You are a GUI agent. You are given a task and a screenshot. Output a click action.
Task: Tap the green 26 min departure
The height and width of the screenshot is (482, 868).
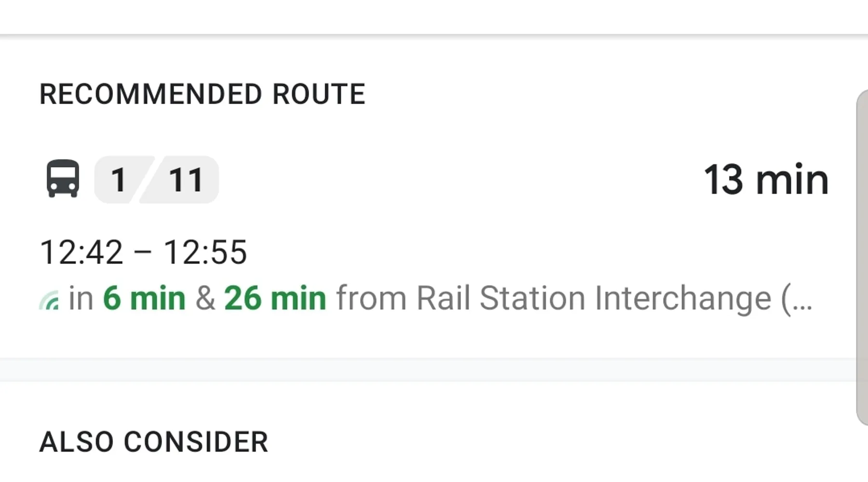275,298
